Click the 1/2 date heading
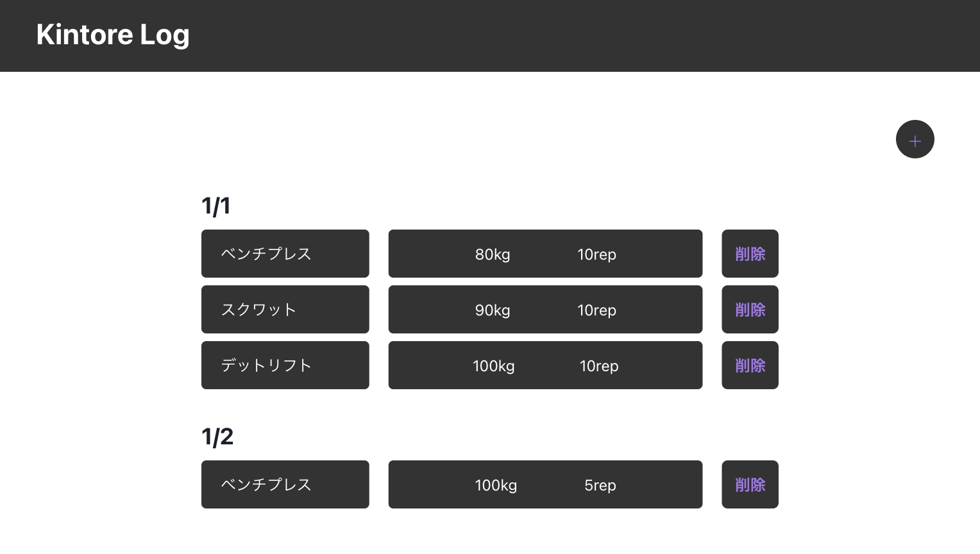This screenshot has height=554, width=980. click(x=217, y=437)
